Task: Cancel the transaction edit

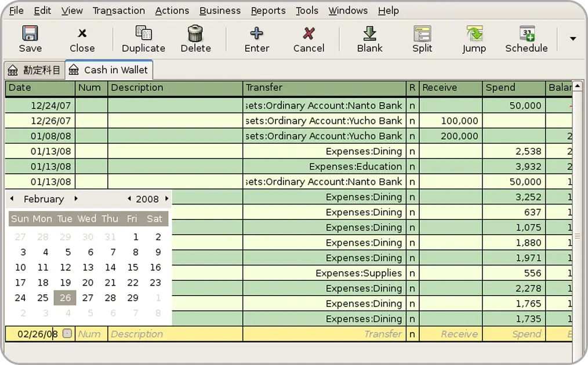Action: click(308, 38)
